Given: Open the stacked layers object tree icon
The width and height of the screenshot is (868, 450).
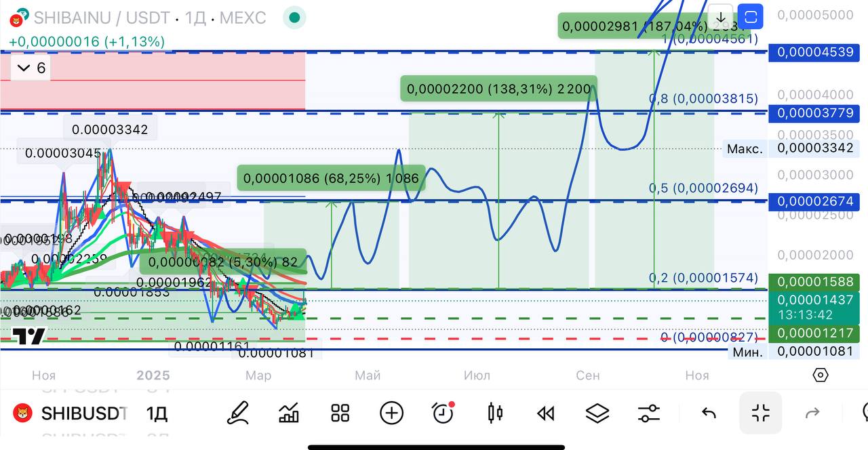Looking at the screenshot, I should coord(597,413).
